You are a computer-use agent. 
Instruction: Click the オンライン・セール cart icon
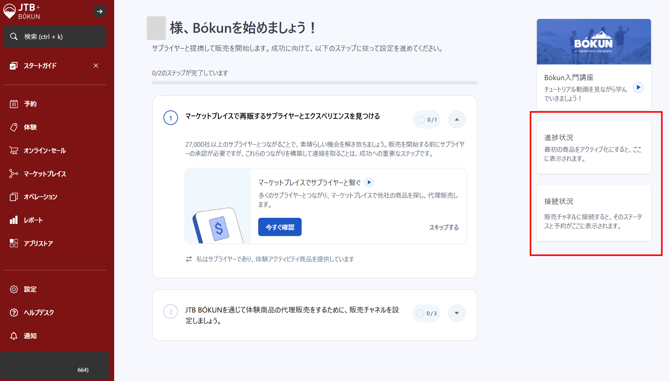(14, 150)
